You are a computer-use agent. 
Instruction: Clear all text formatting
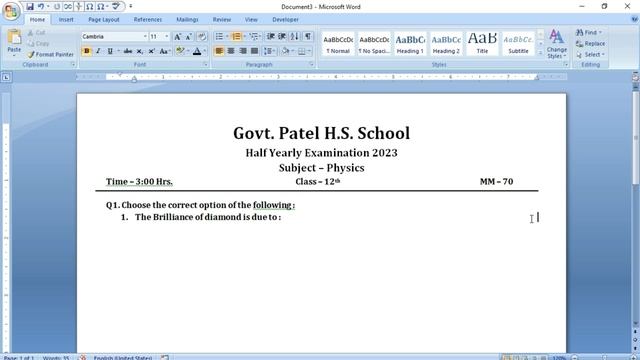202,37
